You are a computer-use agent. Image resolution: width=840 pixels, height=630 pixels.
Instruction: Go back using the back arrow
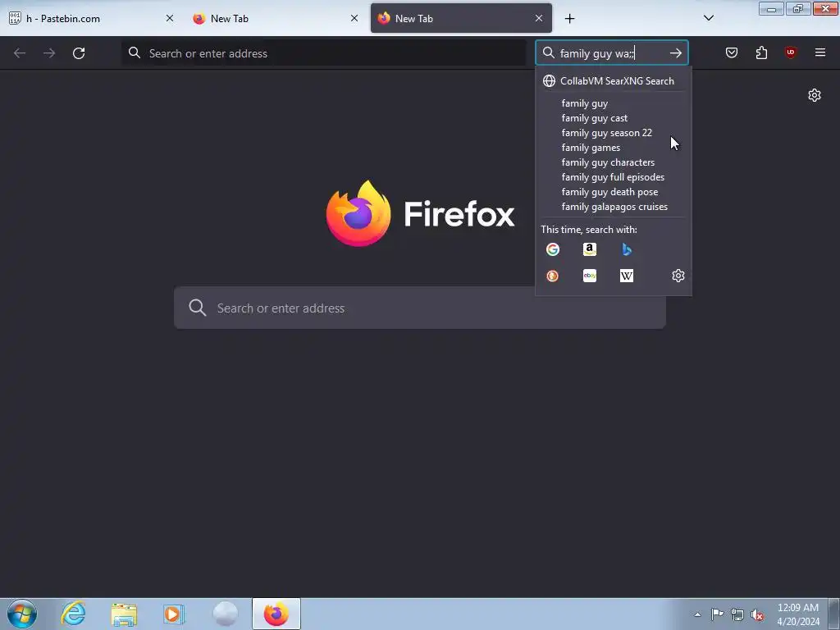[x=20, y=53]
